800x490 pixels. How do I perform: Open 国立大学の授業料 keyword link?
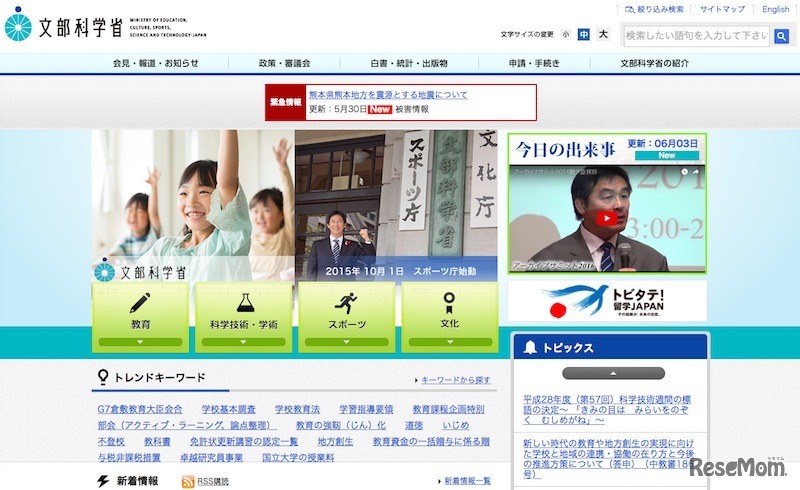click(298, 458)
